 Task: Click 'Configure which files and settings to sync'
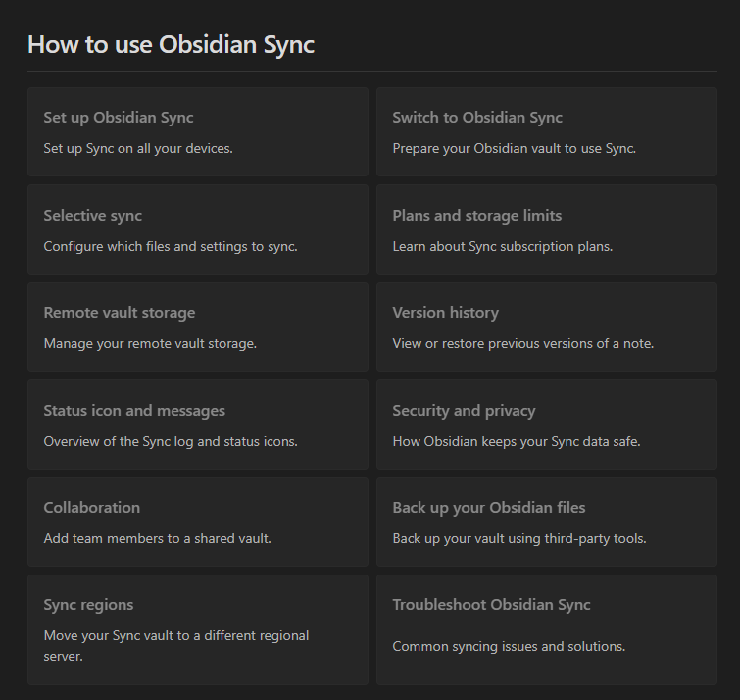[171, 247]
